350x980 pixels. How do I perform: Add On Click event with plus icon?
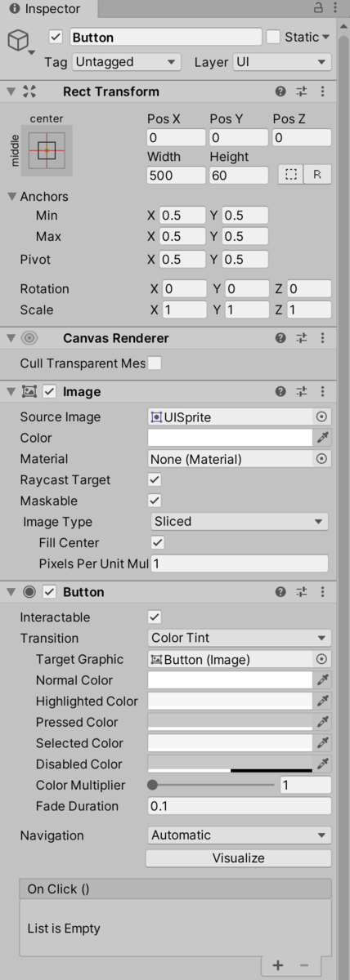(x=278, y=965)
